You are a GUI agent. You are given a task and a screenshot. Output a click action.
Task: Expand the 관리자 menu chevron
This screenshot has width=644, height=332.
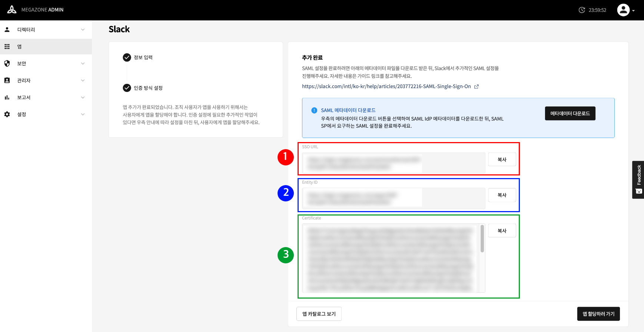(x=83, y=80)
